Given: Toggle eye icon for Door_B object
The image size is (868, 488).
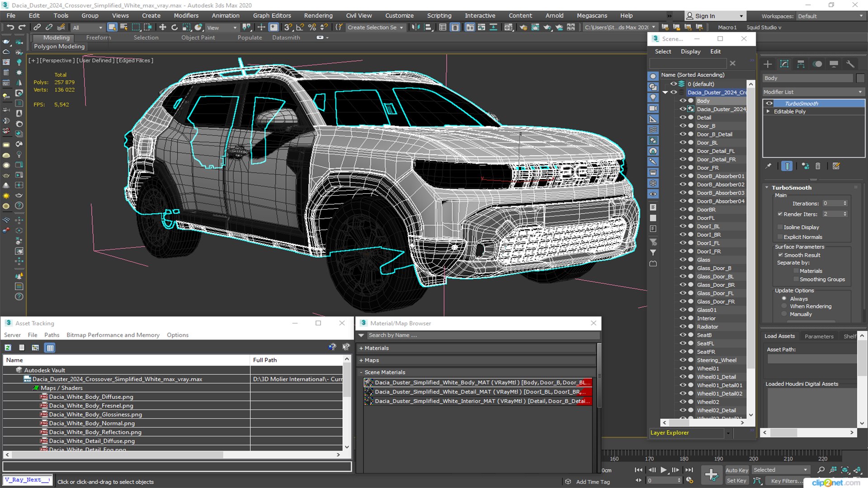Looking at the screenshot, I should (x=683, y=126).
